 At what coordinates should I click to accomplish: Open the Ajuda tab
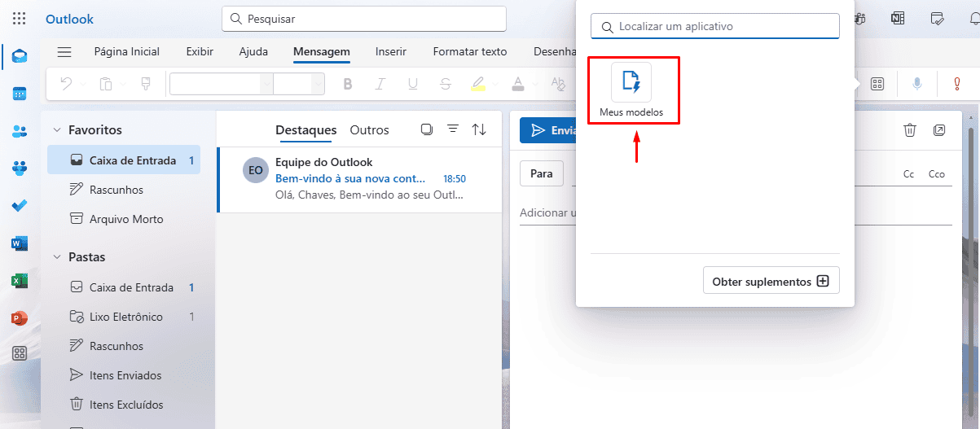tap(253, 51)
